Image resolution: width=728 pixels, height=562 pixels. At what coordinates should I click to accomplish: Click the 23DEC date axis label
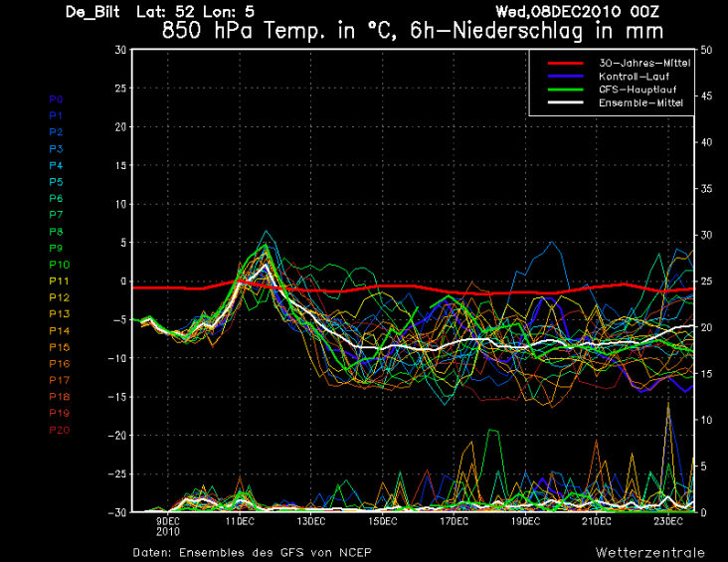coord(668,521)
